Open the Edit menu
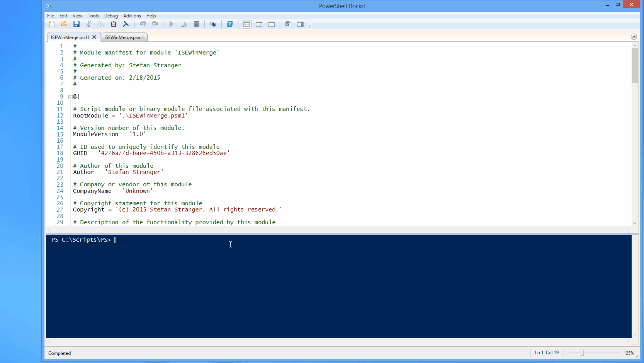644x363 pixels. (63, 16)
